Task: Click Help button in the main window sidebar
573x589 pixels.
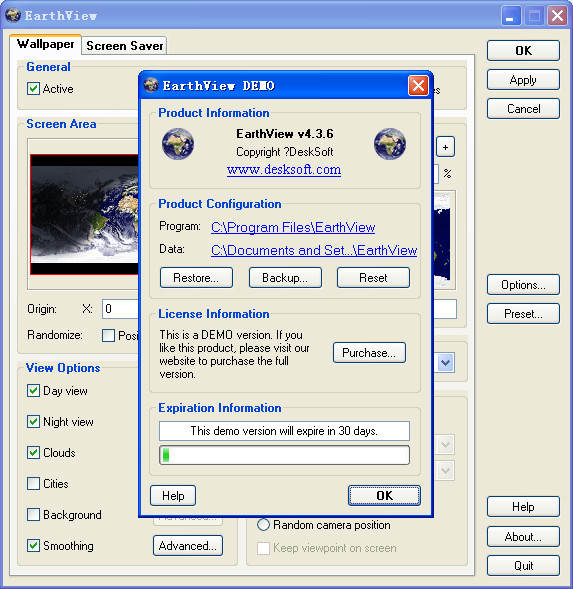Action: pos(523,507)
